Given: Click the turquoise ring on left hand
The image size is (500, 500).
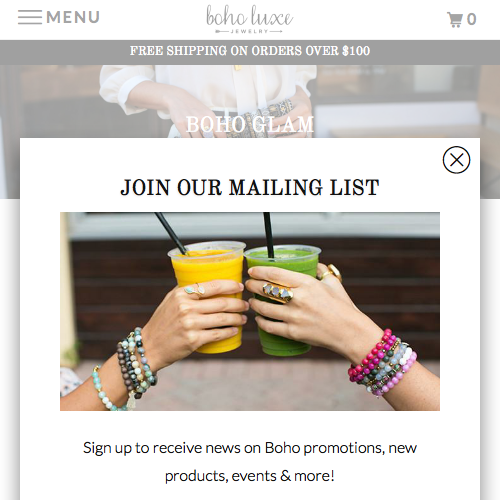Looking at the screenshot, I should 195,289.
